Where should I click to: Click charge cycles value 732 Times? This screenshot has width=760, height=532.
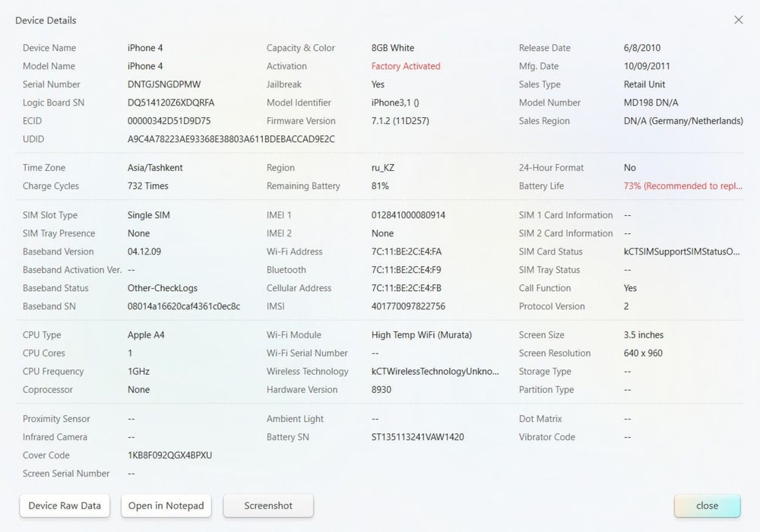[148, 186]
